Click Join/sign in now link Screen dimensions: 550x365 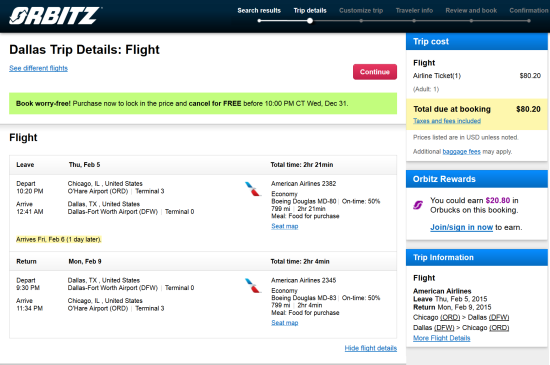[462, 227]
